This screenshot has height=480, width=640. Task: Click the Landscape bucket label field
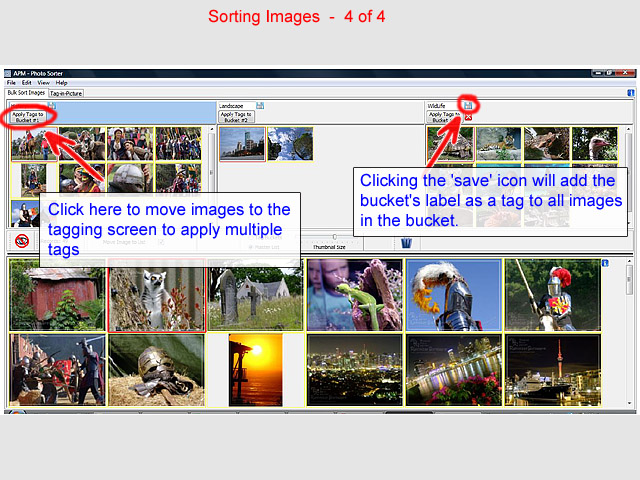coord(237,106)
